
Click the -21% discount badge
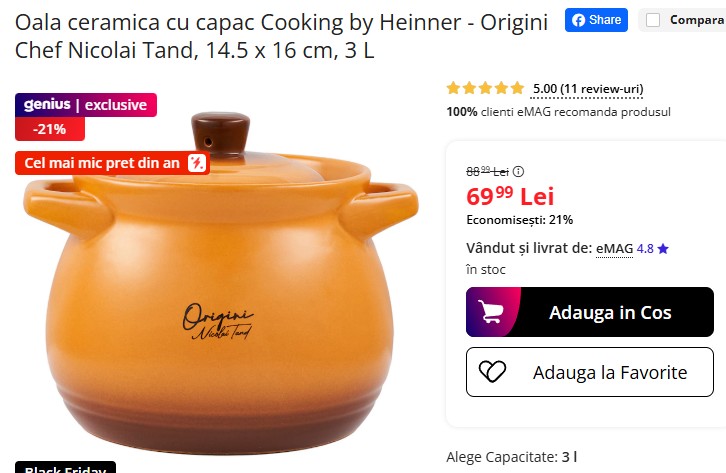(x=50, y=129)
